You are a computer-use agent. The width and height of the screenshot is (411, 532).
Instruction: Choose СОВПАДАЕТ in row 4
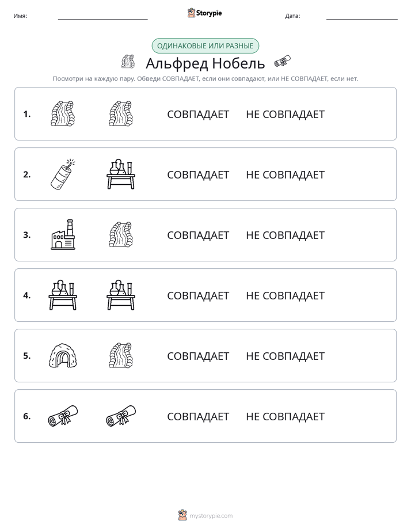tap(198, 295)
